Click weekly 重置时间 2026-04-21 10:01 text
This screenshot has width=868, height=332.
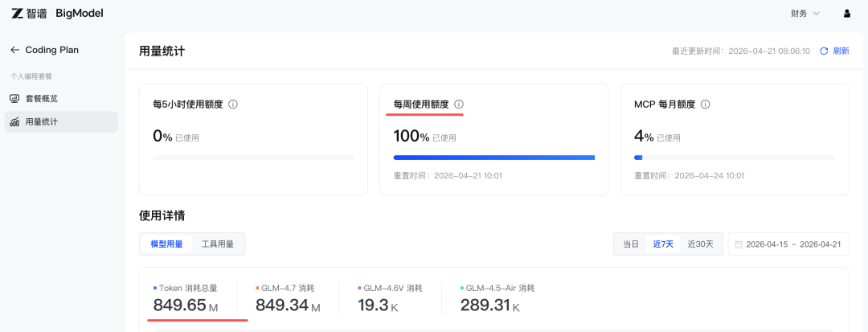pyautogui.click(x=448, y=176)
